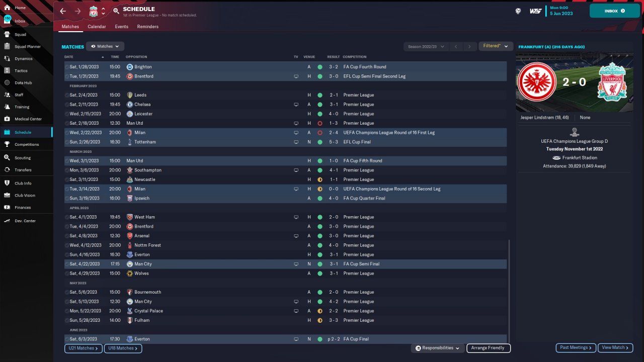
Task: Go back with the left arrow
Action: [63, 11]
